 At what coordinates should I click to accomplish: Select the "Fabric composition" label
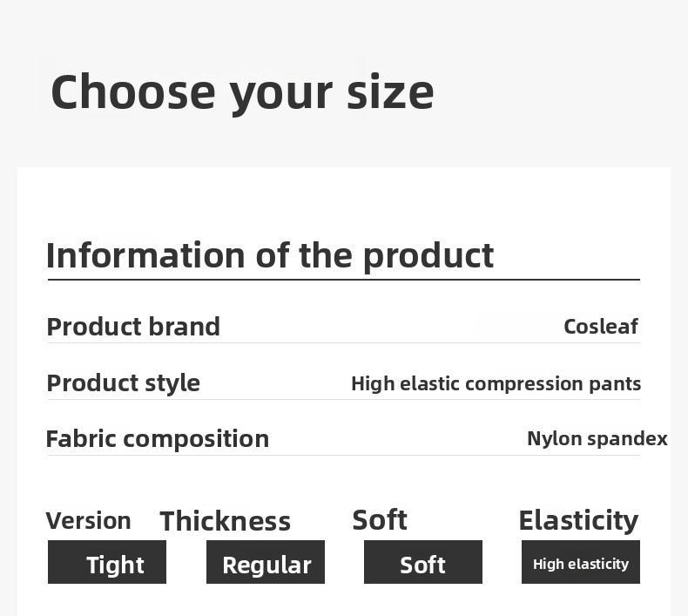point(157,438)
